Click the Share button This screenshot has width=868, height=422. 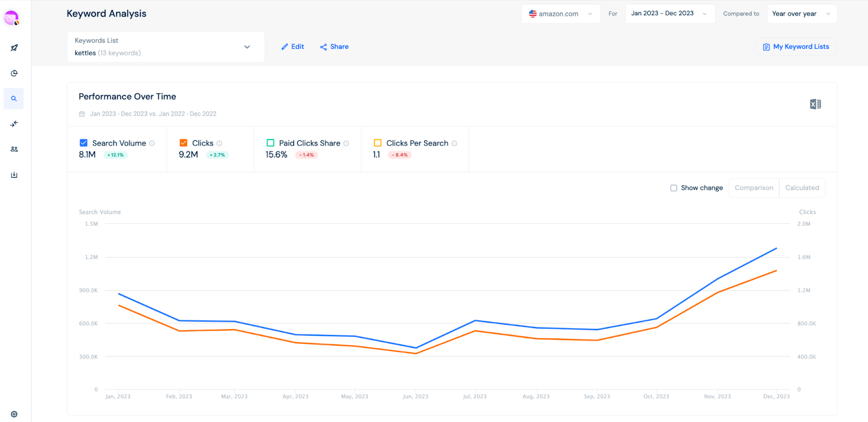[x=334, y=47]
